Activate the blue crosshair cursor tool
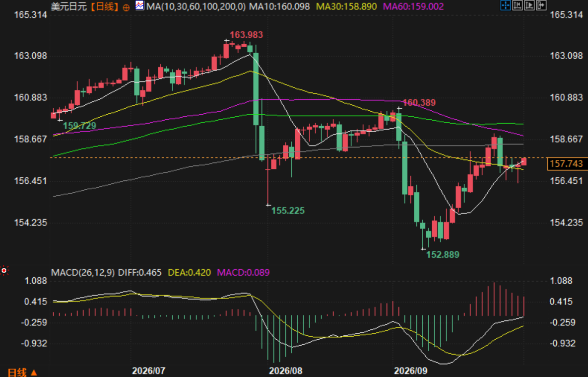Viewport: 588px width, 377px height. click(x=506, y=5)
